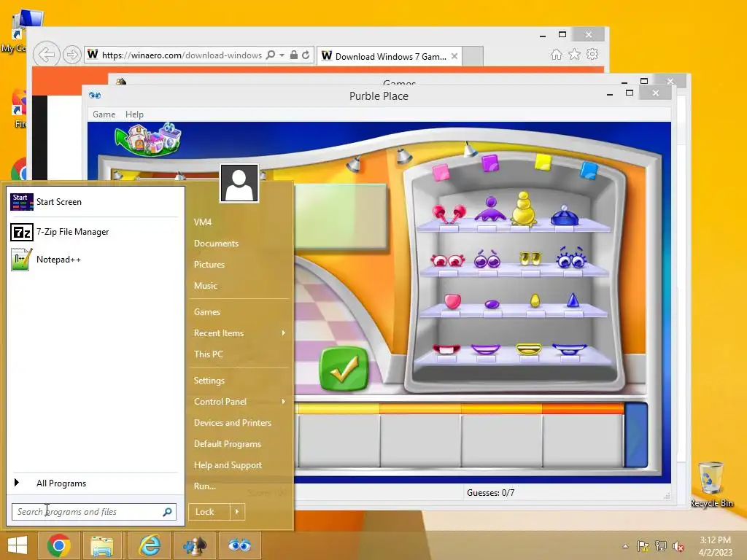Click the magnifier icon in Start search box

(167, 512)
